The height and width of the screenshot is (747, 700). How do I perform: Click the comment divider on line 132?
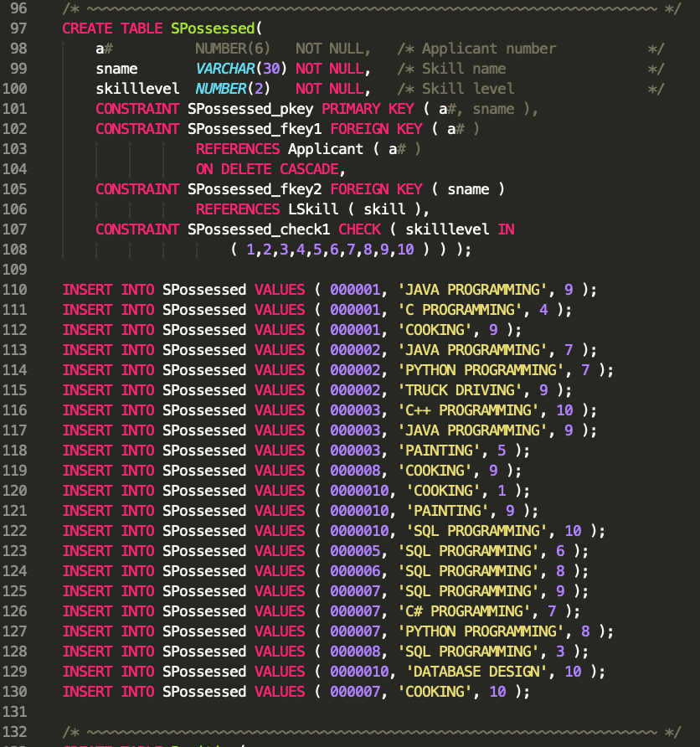(x=372, y=732)
